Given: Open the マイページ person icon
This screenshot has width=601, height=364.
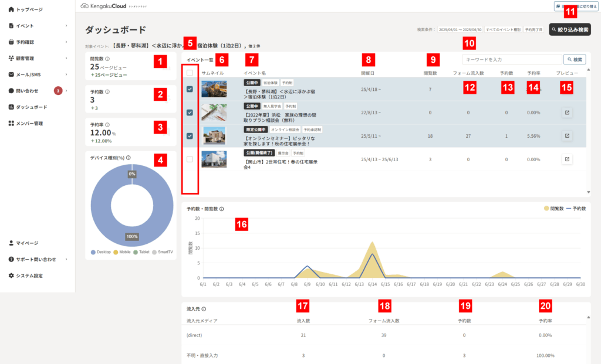Looking at the screenshot, I should point(11,243).
